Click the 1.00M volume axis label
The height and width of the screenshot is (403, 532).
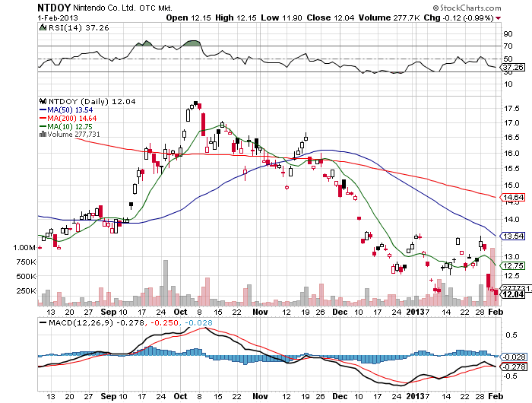point(24,248)
